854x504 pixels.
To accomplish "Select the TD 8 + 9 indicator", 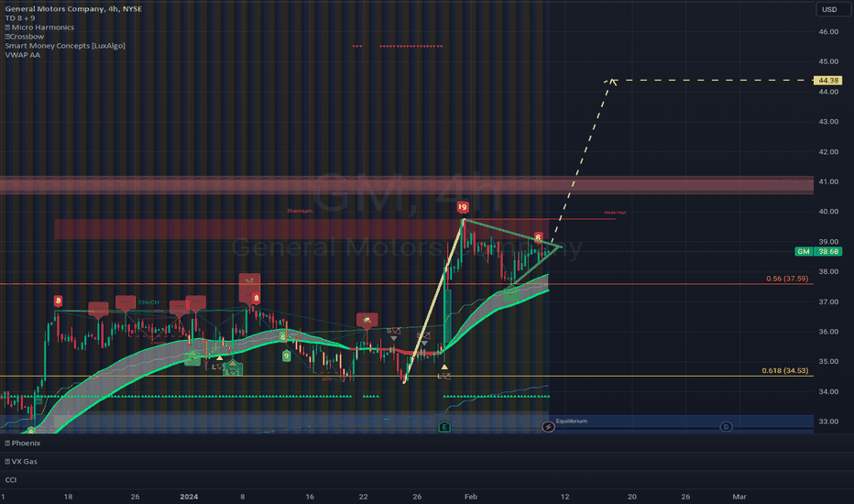I will tap(20, 18).
